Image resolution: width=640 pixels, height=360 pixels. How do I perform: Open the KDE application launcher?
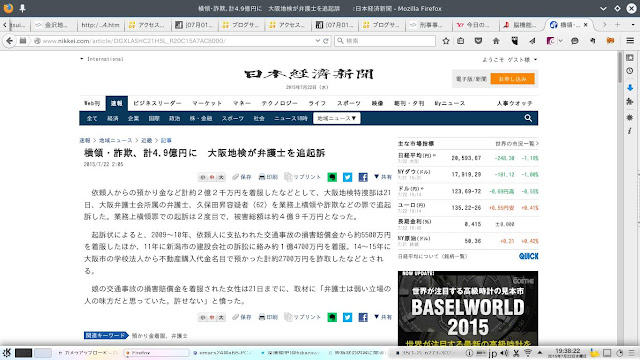point(7,353)
